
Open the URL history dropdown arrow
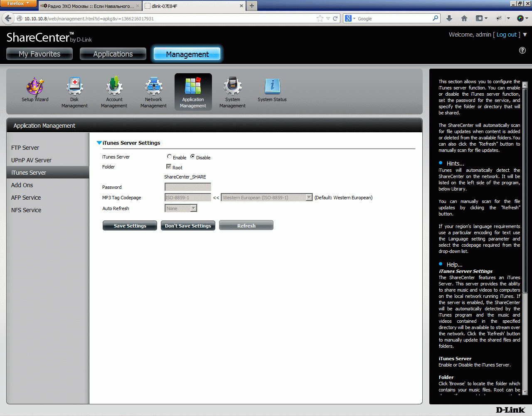tap(328, 18)
